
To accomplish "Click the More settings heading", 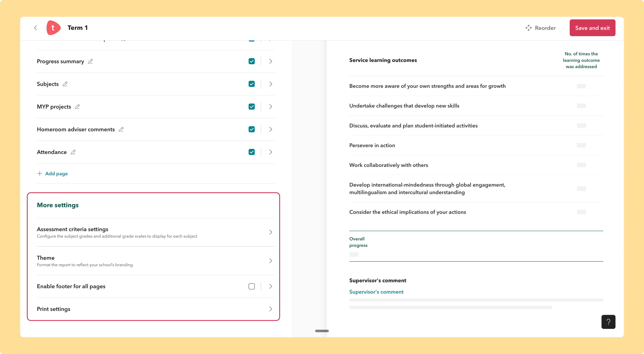I will point(58,205).
